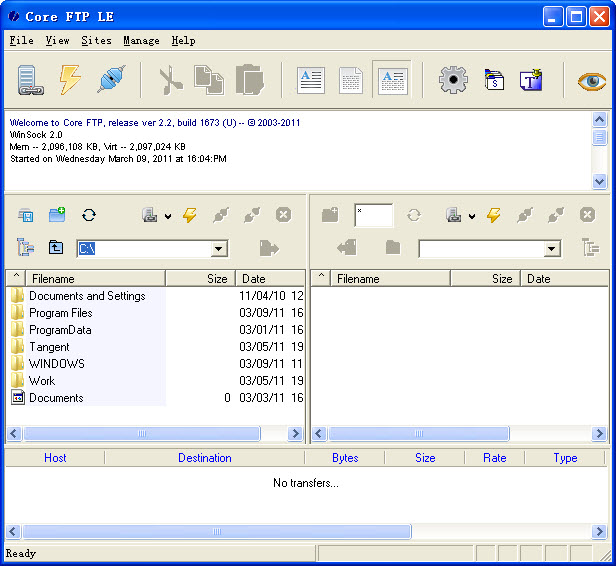
Task: Open the local printer options dropdown arrow
Action: click(168, 216)
